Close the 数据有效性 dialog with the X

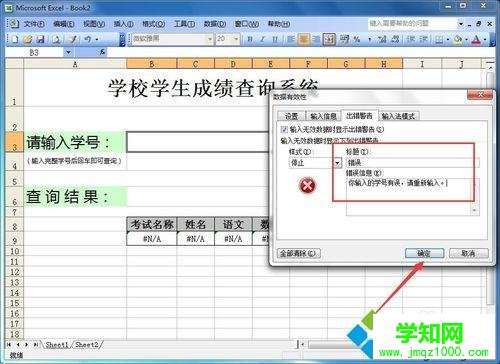point(480,95)
